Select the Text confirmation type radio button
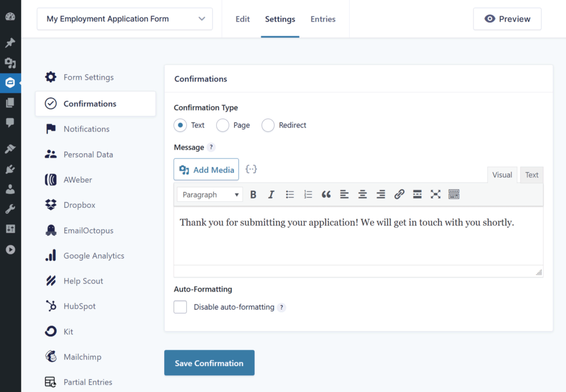 [180, 125]
